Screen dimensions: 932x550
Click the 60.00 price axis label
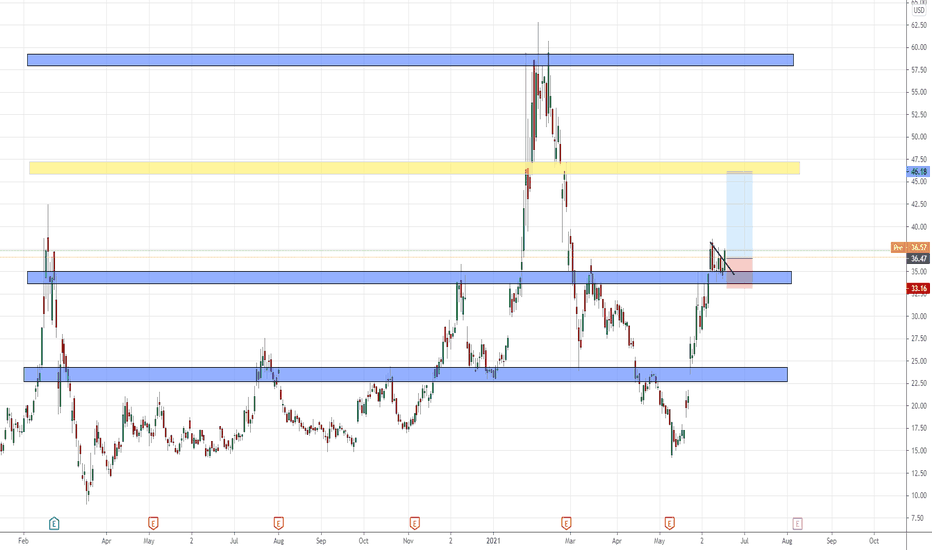pos(918,48)
